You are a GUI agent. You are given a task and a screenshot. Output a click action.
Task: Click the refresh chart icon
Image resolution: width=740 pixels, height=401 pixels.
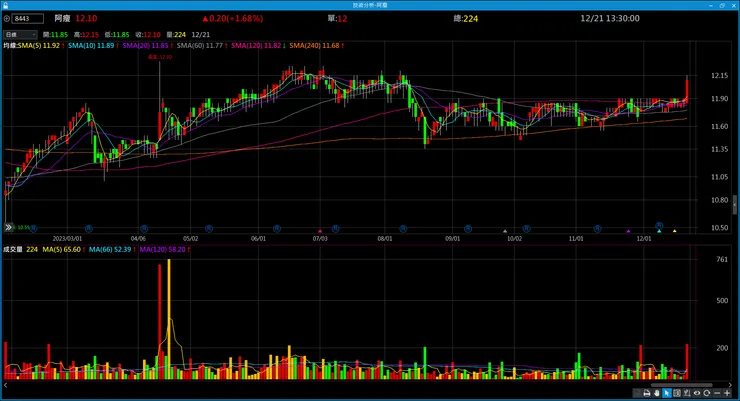coord(706,393)
